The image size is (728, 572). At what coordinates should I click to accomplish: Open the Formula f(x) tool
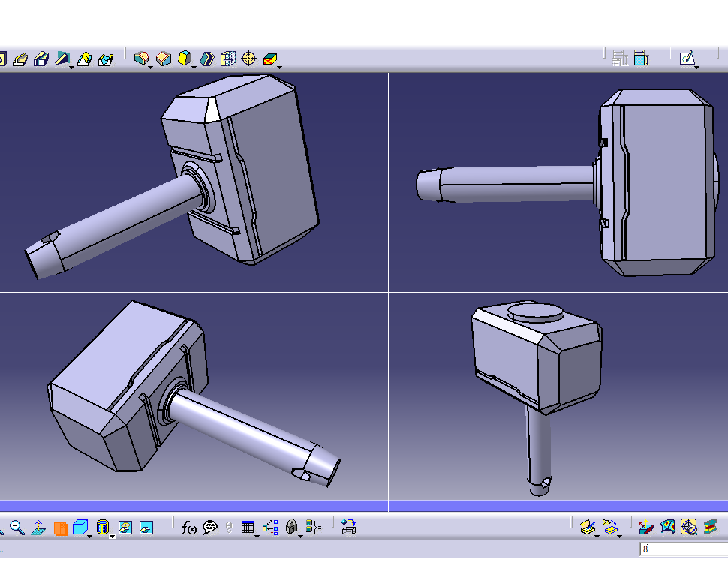(x=188, y=528)
